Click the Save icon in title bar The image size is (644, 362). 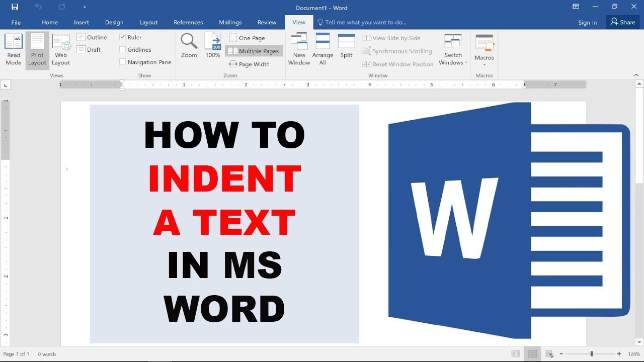tap(15, 7)
